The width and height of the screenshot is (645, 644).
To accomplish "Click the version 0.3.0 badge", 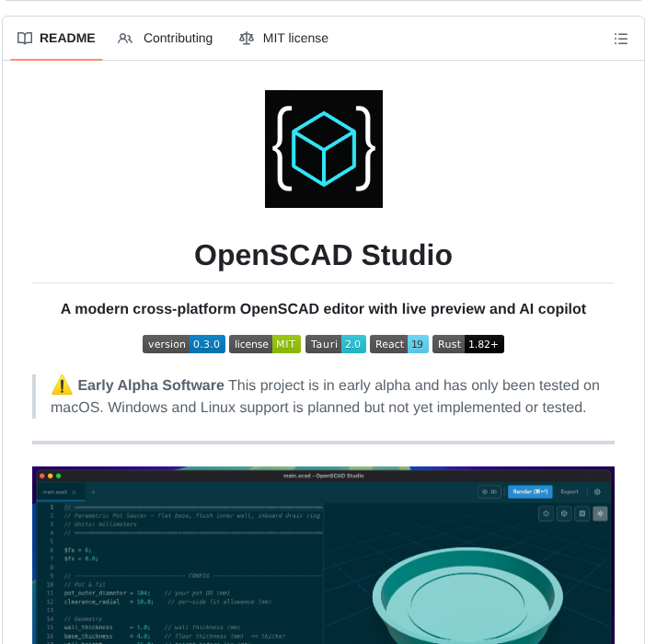I will point(184,344).
